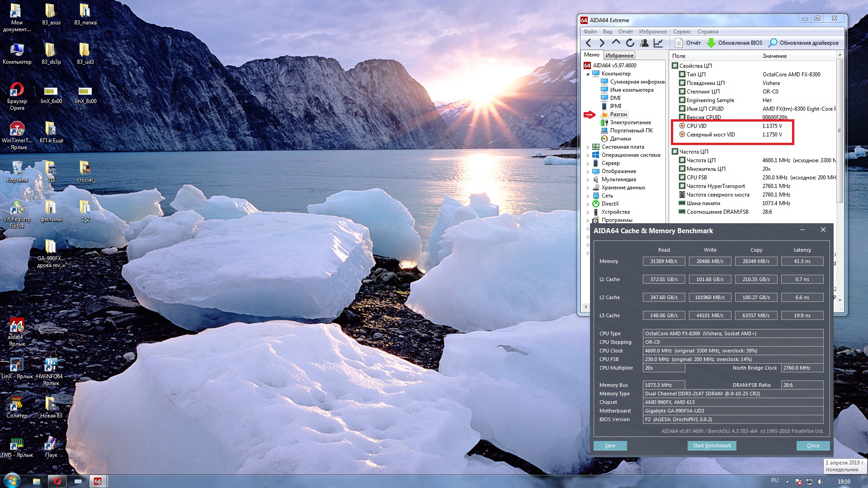
Task: Open the user manager person icon
Action: coord(644,43)
